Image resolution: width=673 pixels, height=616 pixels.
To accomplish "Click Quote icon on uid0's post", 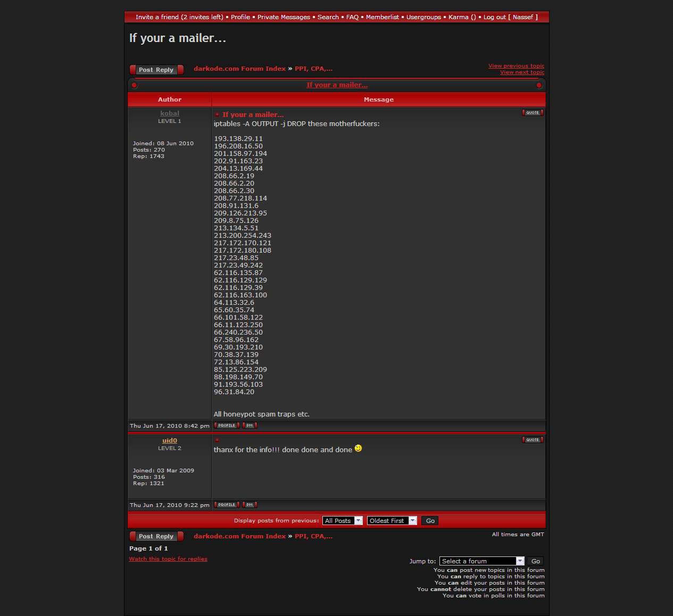I will [533, 440].
